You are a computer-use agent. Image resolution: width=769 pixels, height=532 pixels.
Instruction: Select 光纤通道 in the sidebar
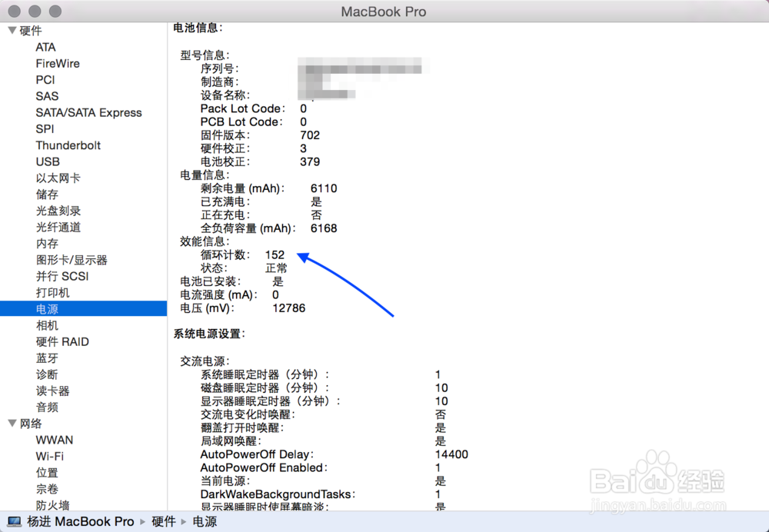coord(58,227)
